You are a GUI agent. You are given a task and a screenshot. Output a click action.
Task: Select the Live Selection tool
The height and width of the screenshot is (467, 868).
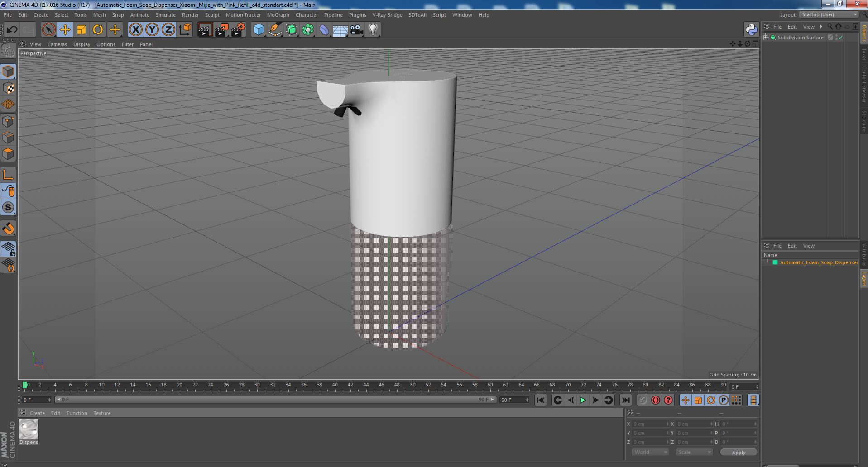[x=48, y=30]
